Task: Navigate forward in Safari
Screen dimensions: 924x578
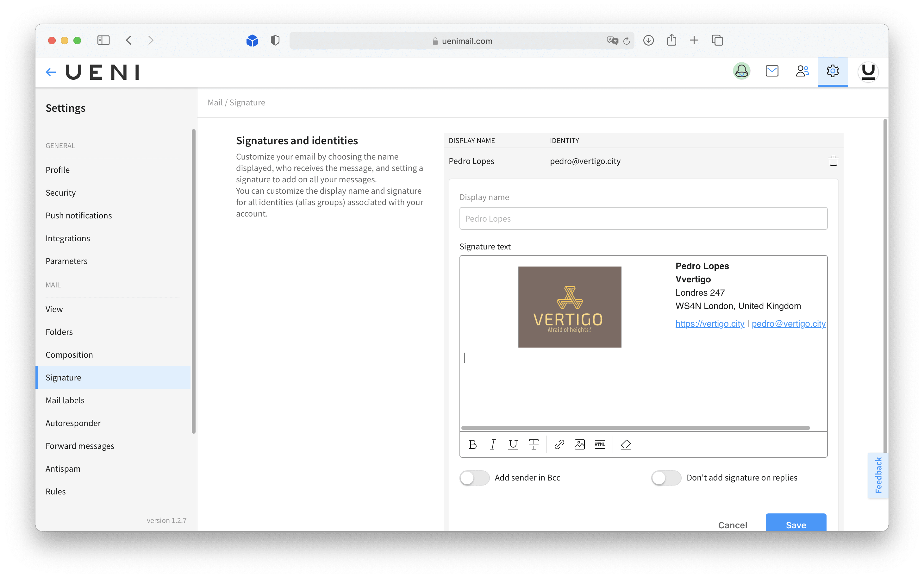Action: pos(151,40)
